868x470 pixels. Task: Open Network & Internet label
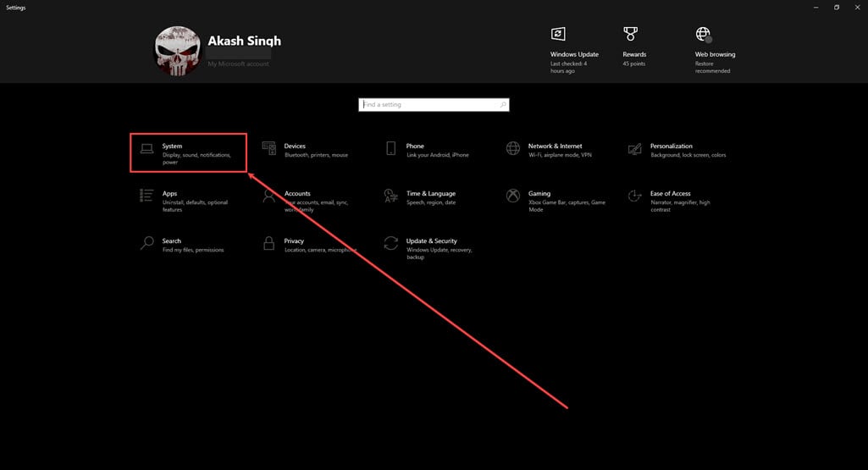(x=556, y=147)
